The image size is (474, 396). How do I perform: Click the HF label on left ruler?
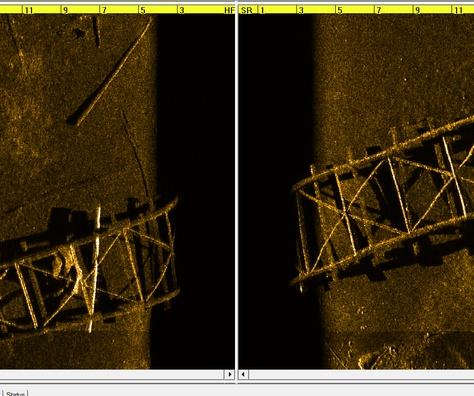pyautogui.click(x=229, y=10)
